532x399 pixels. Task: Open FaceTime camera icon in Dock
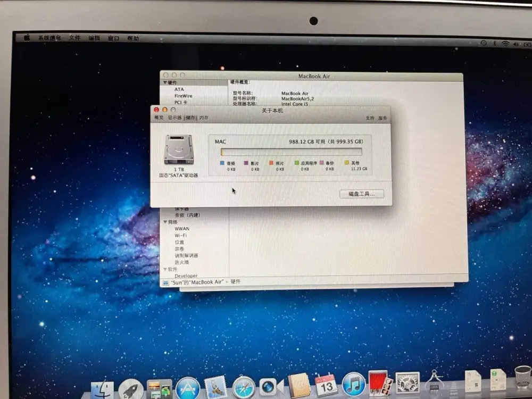click(x=271, y=386)
